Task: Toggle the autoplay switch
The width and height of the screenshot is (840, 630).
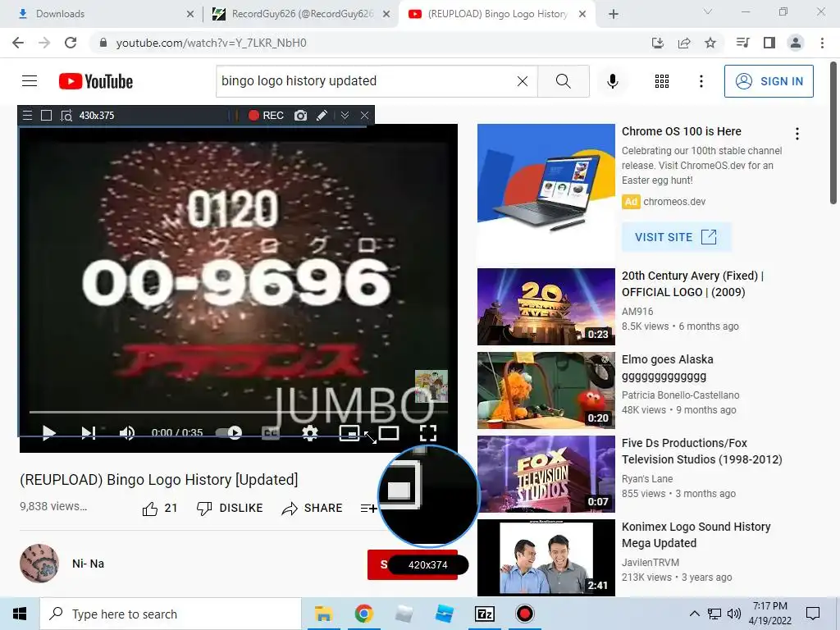Action: click(x=229, y=432)
